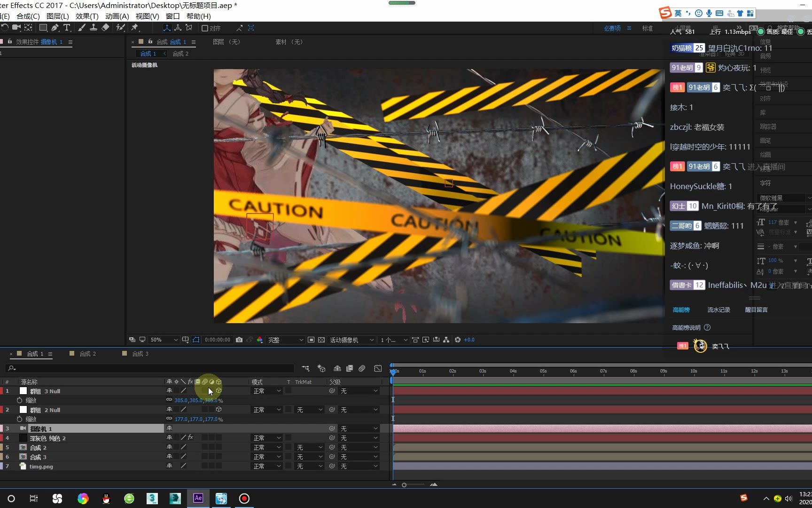Viewport: 812px width, 508px height.
Task: Toggle scale stopwatch under 2 Null layer
Action: click(19, 419)
